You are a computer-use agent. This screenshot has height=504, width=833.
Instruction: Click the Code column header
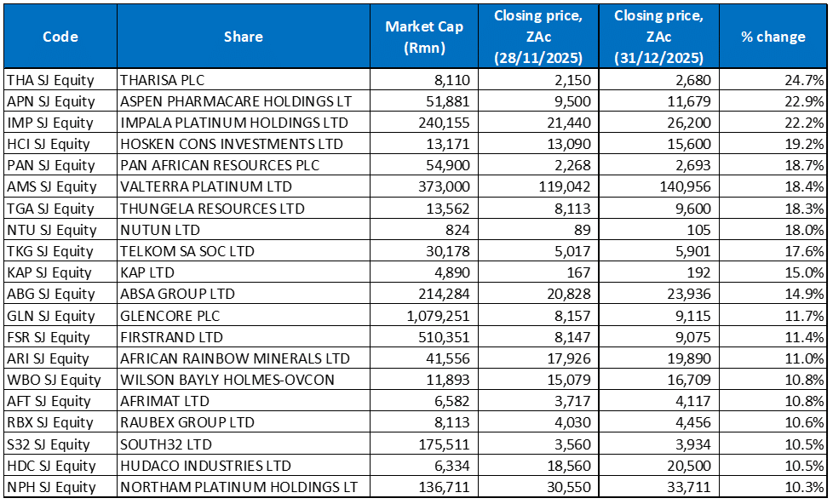click(61, 37)
